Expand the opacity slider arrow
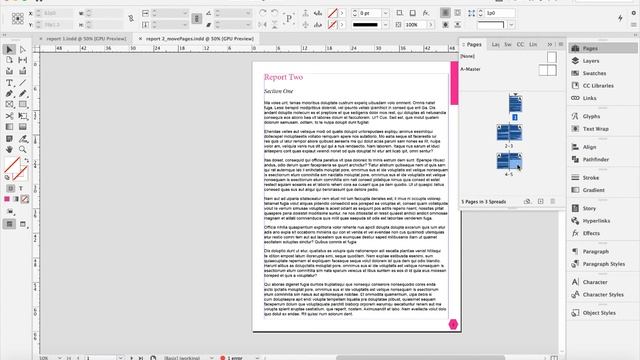This screenshot has width=640, height=360. (430, 25)
